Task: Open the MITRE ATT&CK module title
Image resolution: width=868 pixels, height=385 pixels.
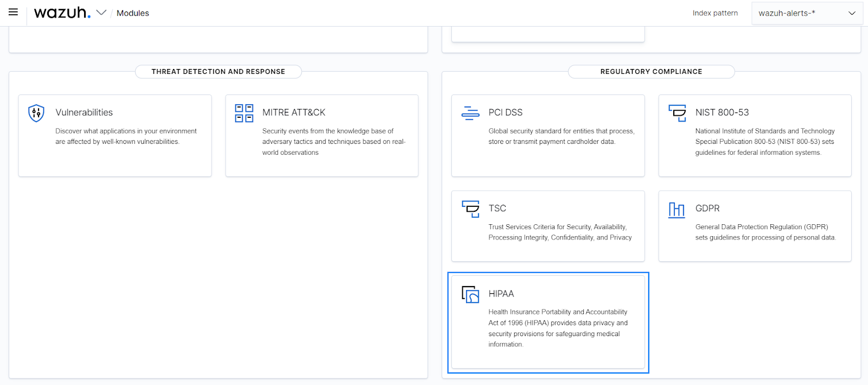Action: coord(294,112)
